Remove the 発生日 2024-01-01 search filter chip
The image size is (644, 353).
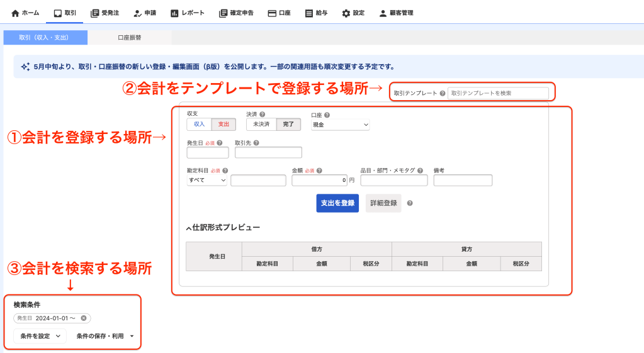(84, 318)
